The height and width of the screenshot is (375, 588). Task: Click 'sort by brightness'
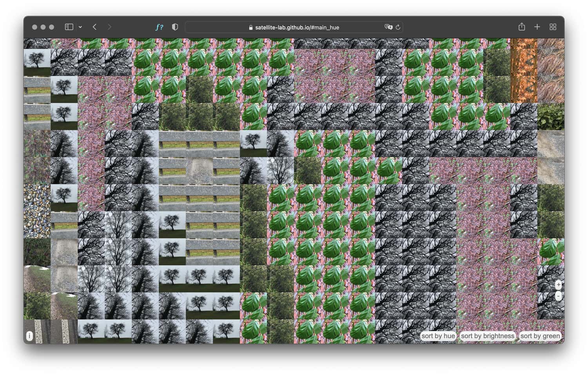point(488,336)
